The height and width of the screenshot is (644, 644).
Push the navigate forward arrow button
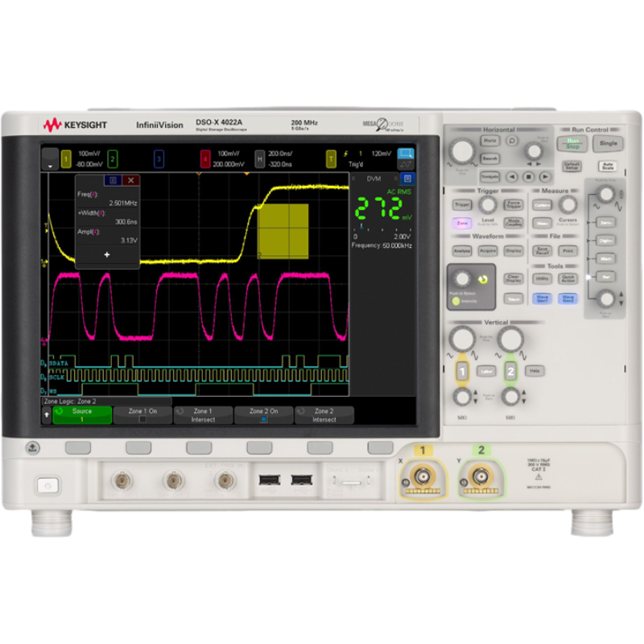(545, 176)
